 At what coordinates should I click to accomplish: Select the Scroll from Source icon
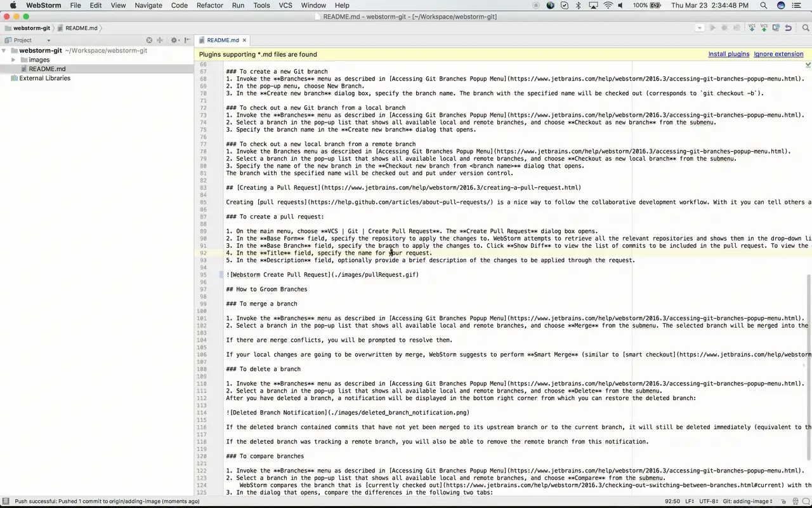[149, 39]
